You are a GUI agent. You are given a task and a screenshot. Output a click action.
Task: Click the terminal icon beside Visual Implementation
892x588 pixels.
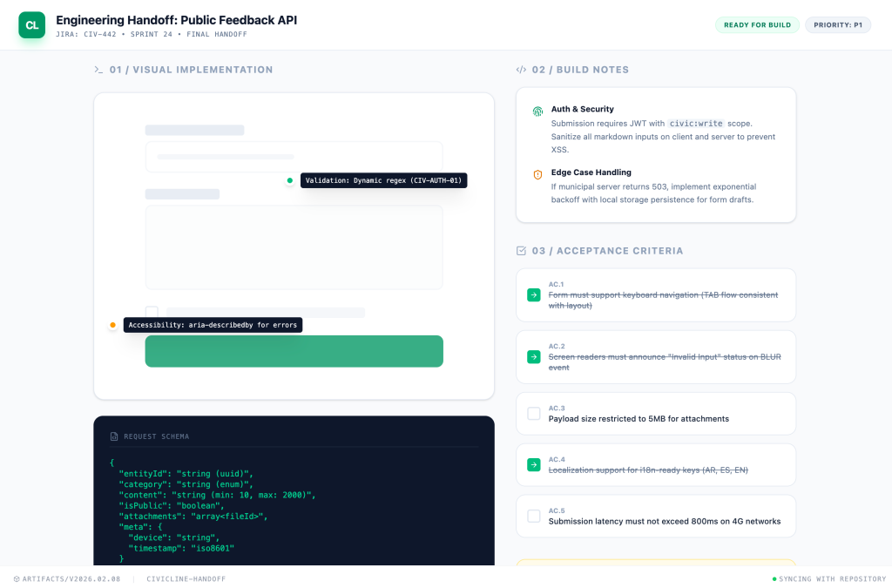point(98,70)
